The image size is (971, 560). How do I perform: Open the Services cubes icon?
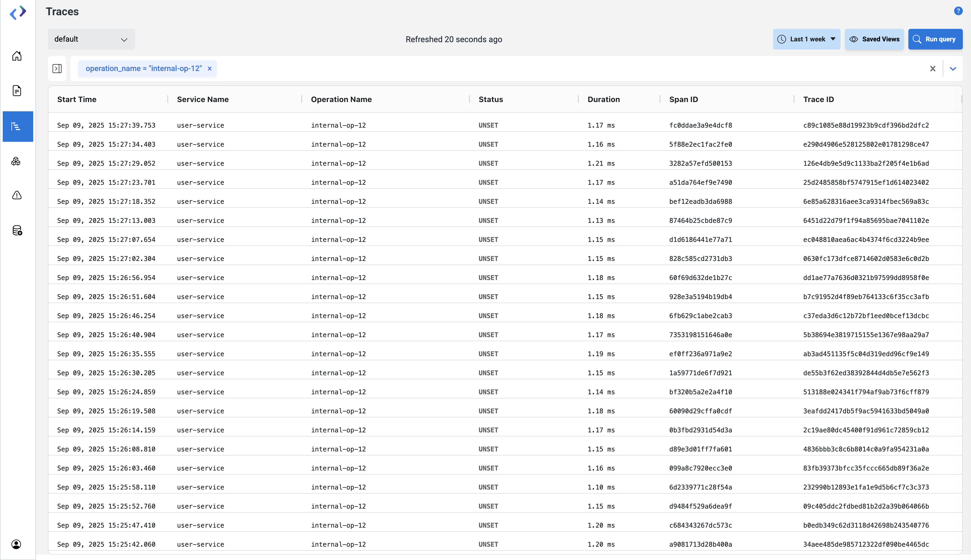click(16, 161)
